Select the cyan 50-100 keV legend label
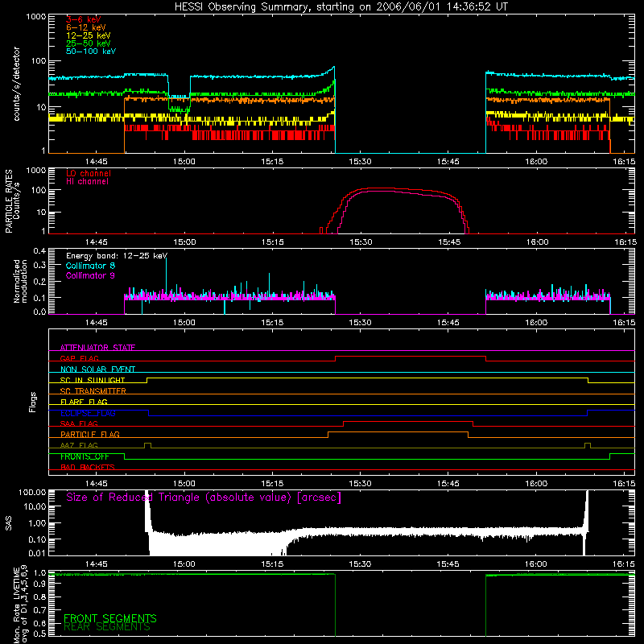The image size is (644, 644). click(x=91, y=52)
